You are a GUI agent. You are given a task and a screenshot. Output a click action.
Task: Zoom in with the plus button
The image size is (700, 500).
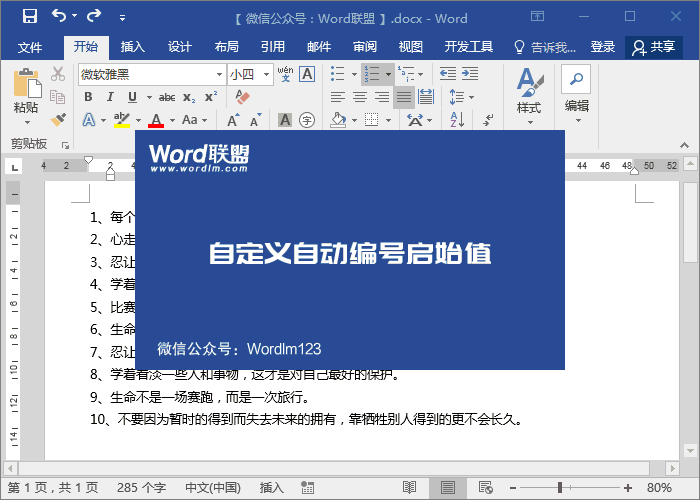pyautogui.click(x=628, y=488)
